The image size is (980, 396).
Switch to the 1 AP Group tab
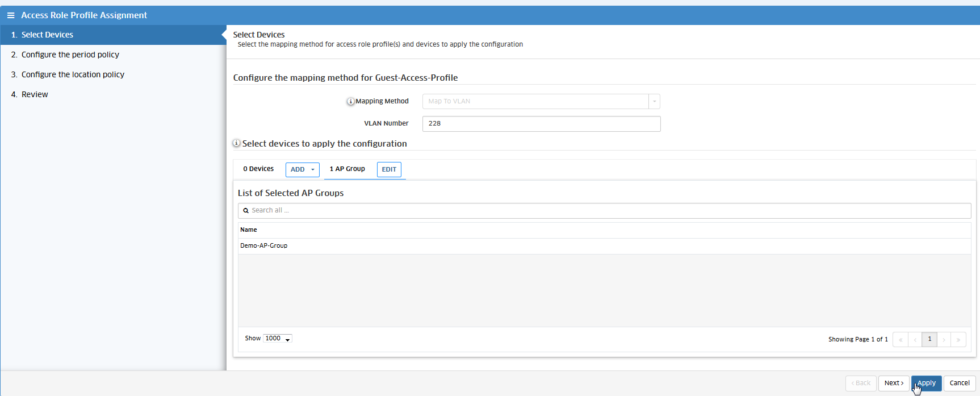(x=347, y=169)
